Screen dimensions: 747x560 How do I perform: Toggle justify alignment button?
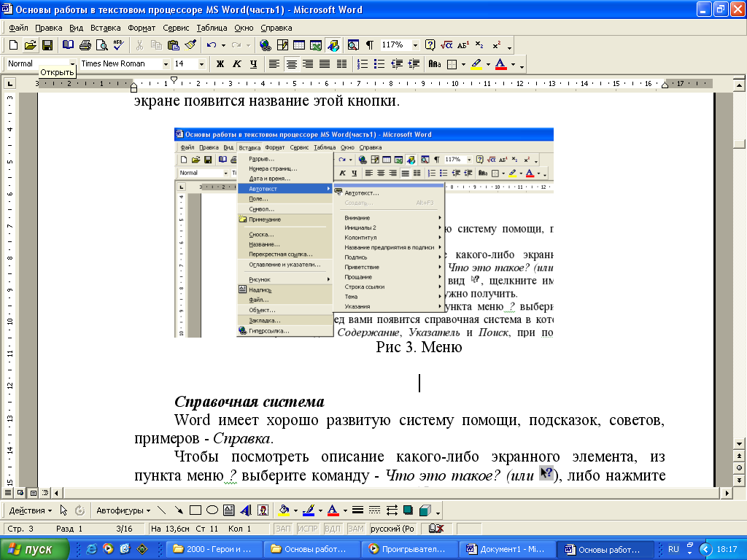tap(325, 64)
